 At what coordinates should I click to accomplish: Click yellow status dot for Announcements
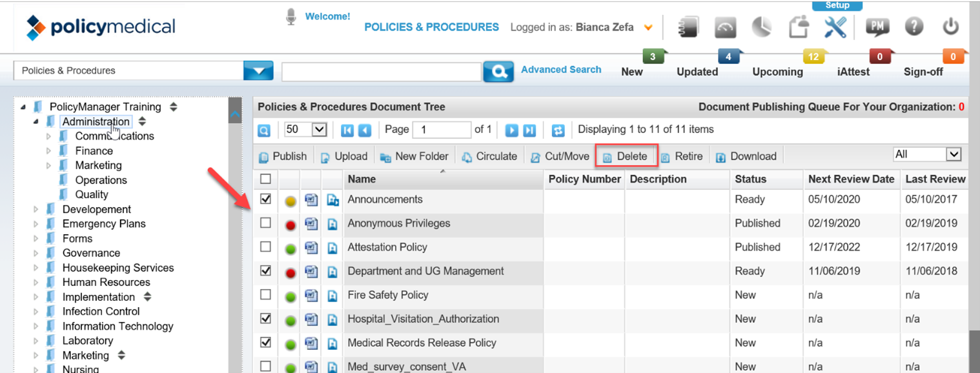[x=291, y=201]
